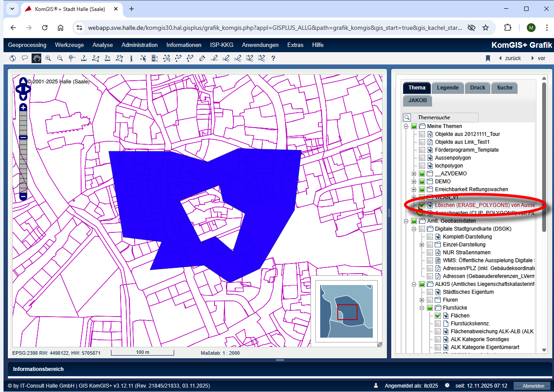This screenshot has height=392, width=554.
Task: Click the bookmark icon beside zurück
Action: [x=487, y=58]
